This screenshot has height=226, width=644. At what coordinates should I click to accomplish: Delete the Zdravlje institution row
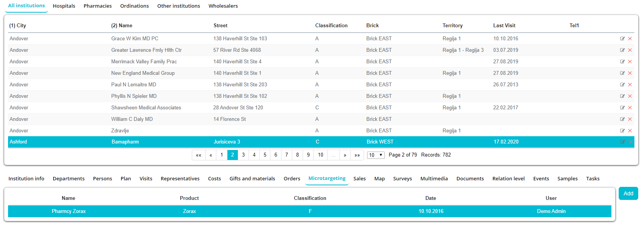tap(630, 131)
